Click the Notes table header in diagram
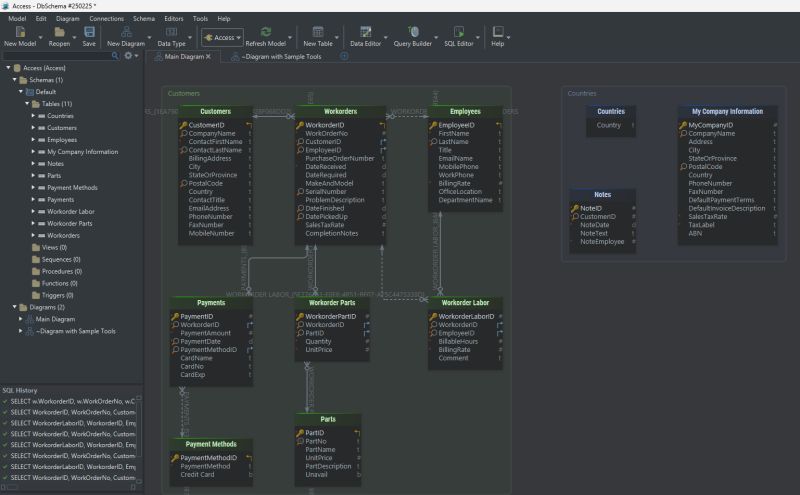Image resolution: width=800 pixels, height=495 pixels. (603, 194)
